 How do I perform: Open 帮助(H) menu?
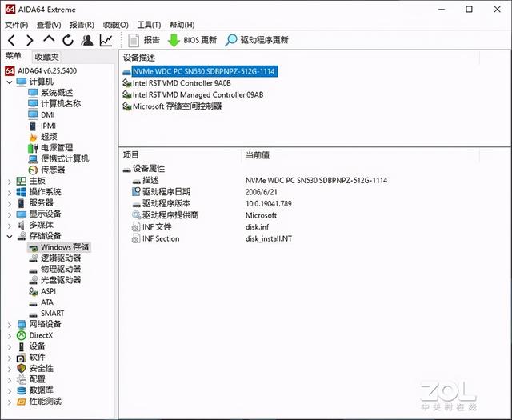click(x=182, y=25)
